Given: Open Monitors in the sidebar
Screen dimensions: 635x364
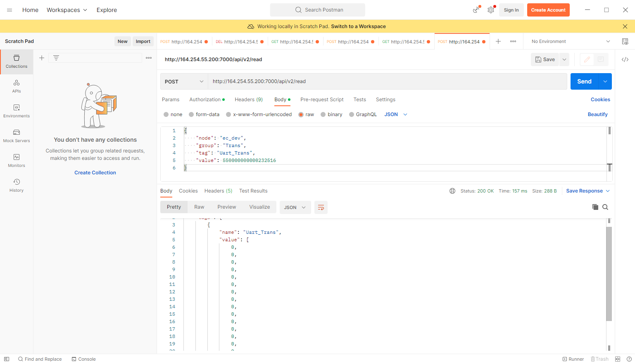Looking at the screenshot, I should [17, 161].
